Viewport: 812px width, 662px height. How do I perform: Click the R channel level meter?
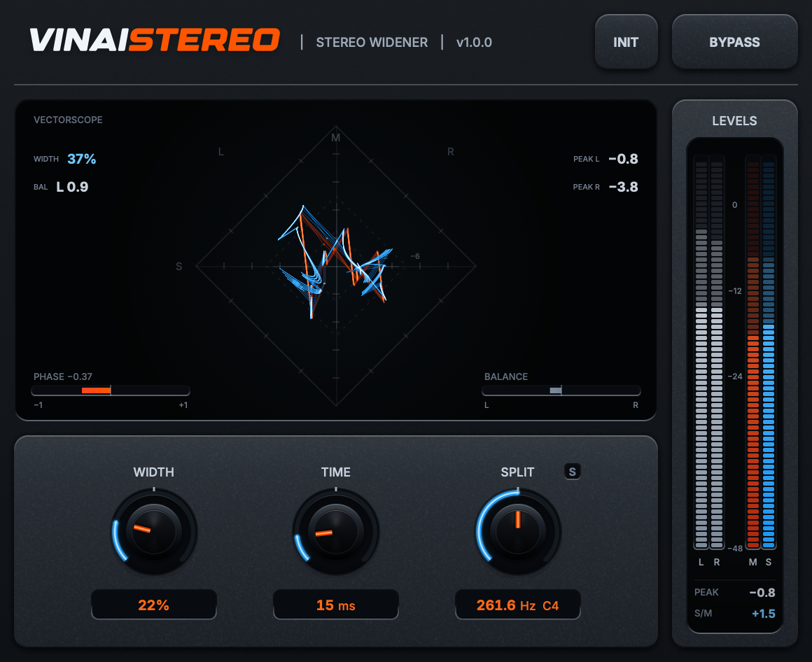[717, 351]
